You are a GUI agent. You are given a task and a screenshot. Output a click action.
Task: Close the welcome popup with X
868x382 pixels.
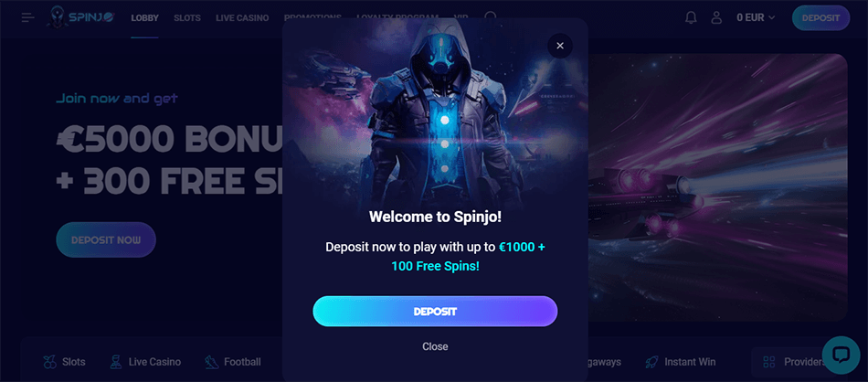(x=560, y=46)
